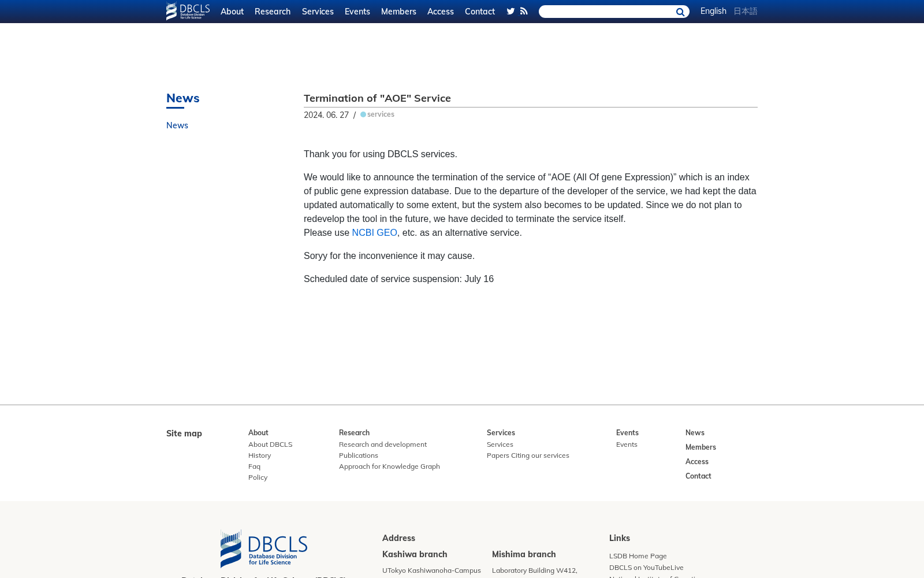Select the 2024. 06. 27 date text
The width and height of the screenshot is (924, 578).
click(326, 115)
